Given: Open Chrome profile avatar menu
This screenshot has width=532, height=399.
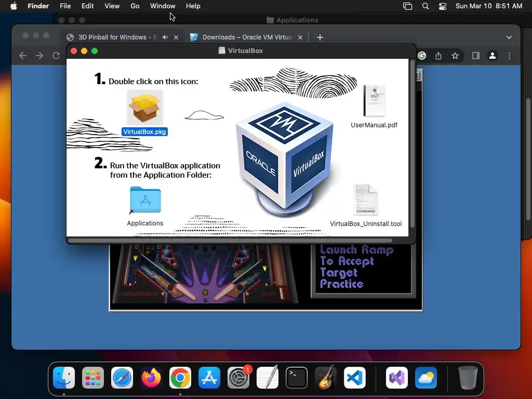Looking at the screenshot, I should (x=493, y=56).
